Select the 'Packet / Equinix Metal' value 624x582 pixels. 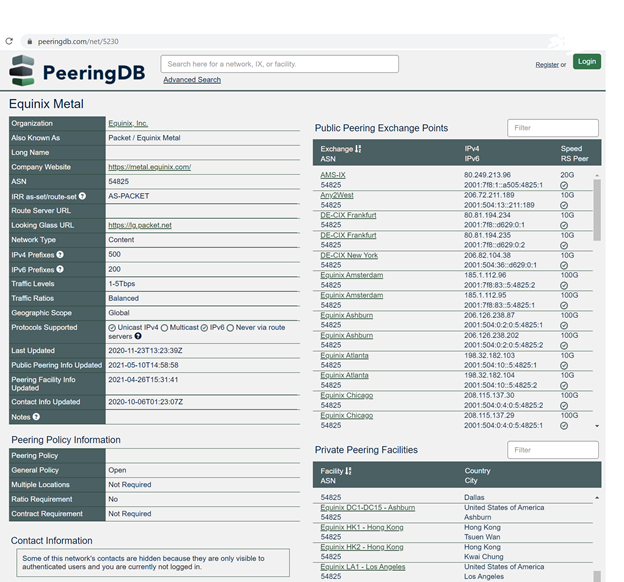(x=144, y=138)
